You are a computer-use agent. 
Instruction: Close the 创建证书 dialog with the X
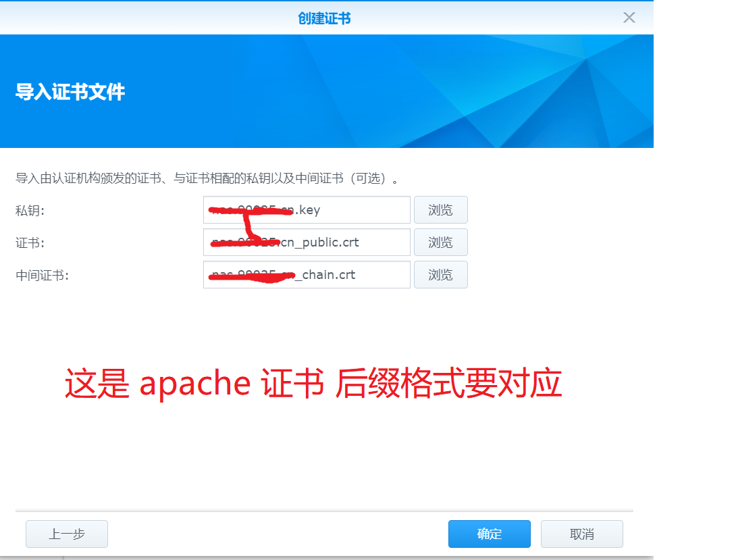tap(629, 18)
